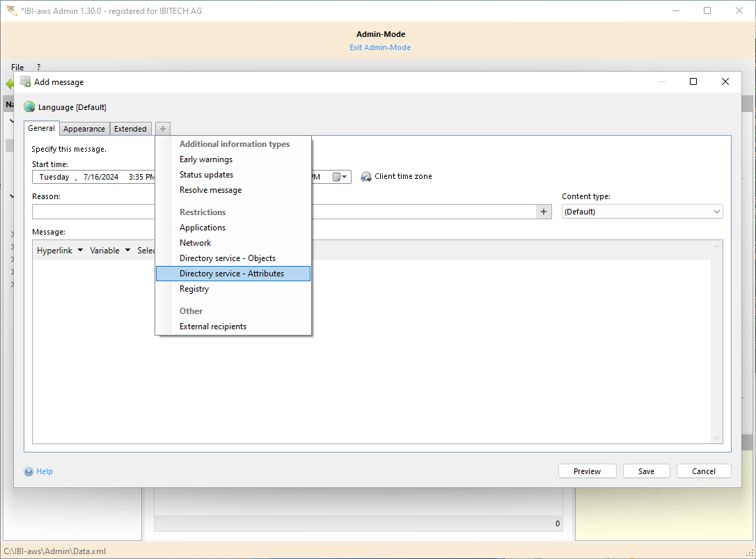Expand the Variable dropdown
The width and height of the screenshot is (756, 559).
click(110, 251)
